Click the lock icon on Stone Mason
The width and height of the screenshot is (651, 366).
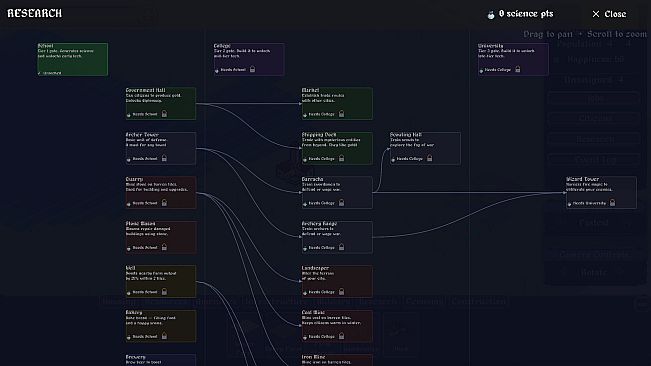[164, 247]
